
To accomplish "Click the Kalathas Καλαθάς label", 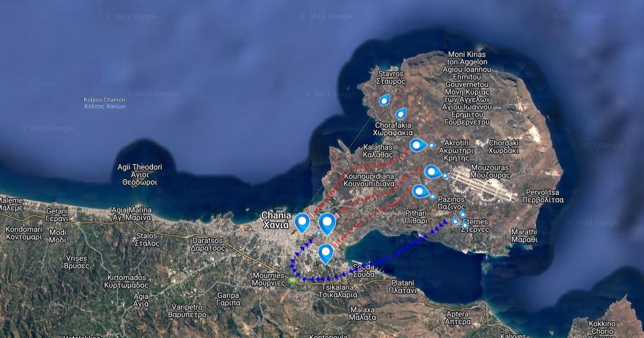I will coord(378,150).
